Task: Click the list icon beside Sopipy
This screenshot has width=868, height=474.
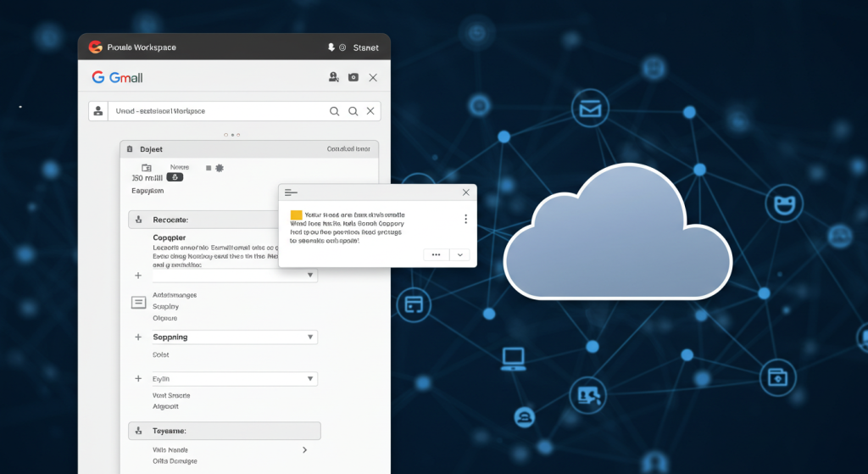Action: point(138,303)
